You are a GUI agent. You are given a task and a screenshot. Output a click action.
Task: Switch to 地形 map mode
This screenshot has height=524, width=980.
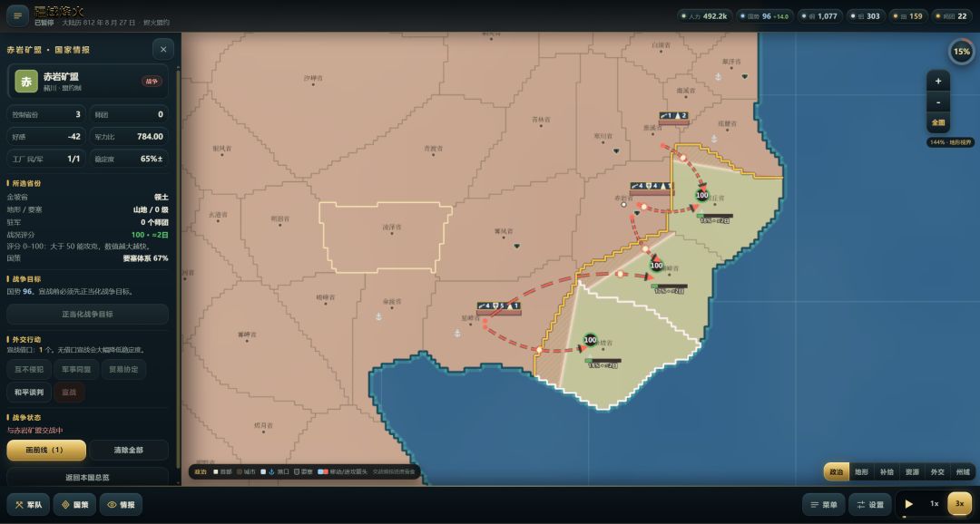861,472
